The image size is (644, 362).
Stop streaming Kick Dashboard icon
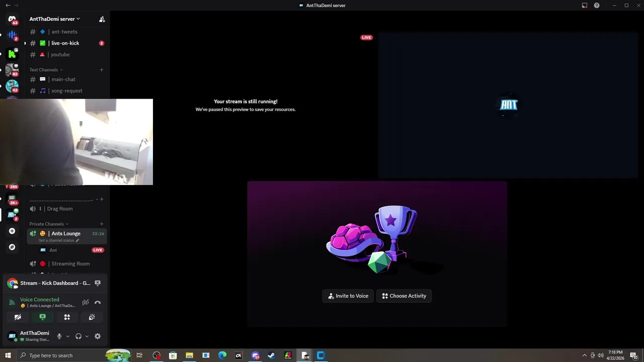(x=98, y=283)
